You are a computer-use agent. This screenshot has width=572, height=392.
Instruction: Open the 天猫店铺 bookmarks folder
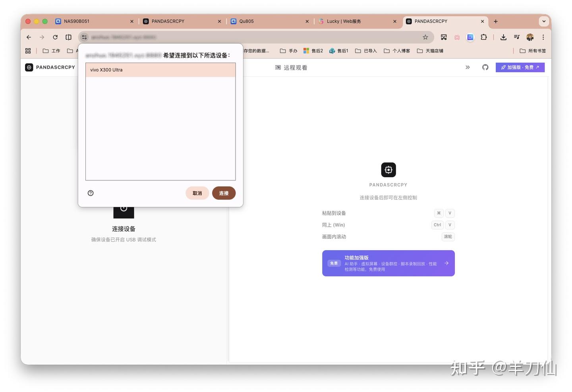[x=430, y=51]
